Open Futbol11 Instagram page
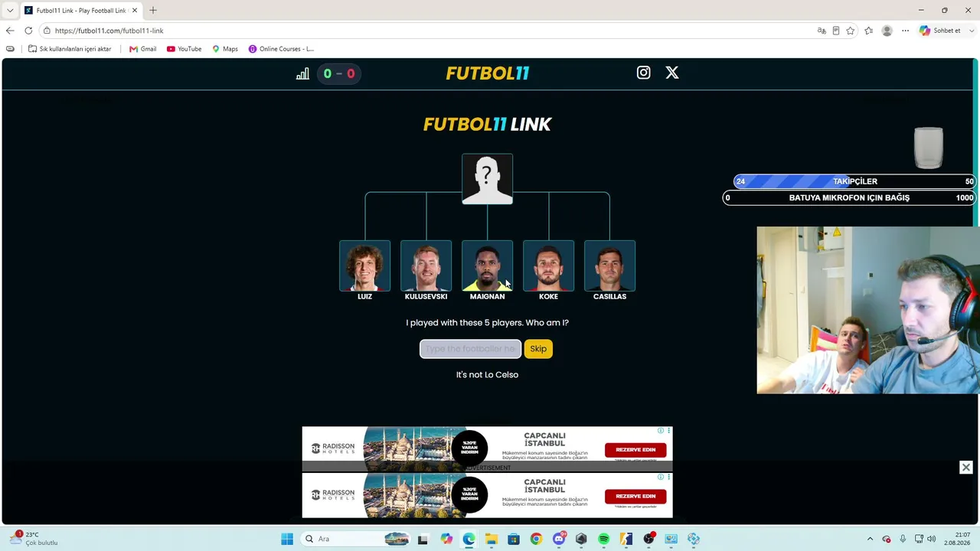The width and height of the screenshot is (980, 551). (x=643, y=73)
